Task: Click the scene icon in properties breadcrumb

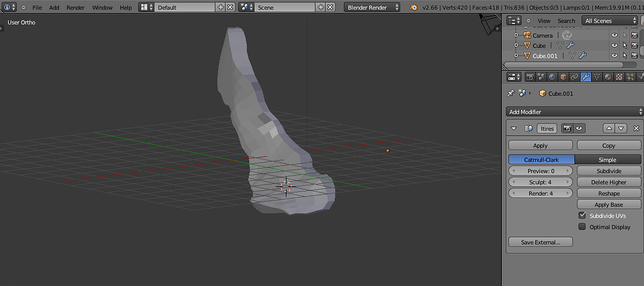Action: (522, 93)
